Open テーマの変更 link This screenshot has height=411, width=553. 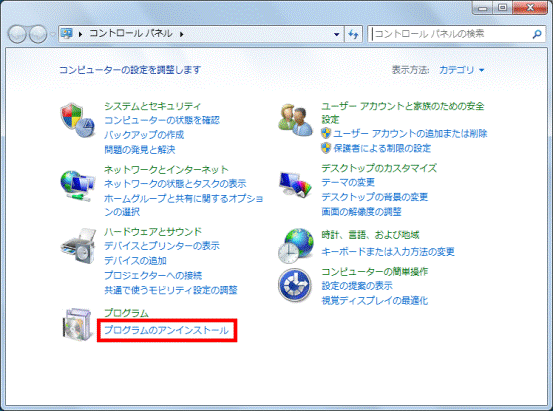pyautogui.click(x=348, y=182)
